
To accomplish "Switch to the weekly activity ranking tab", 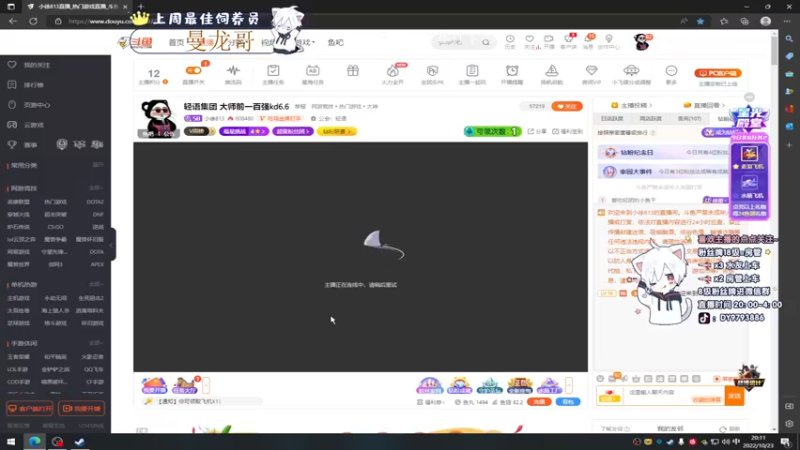I will coord(650,118).
